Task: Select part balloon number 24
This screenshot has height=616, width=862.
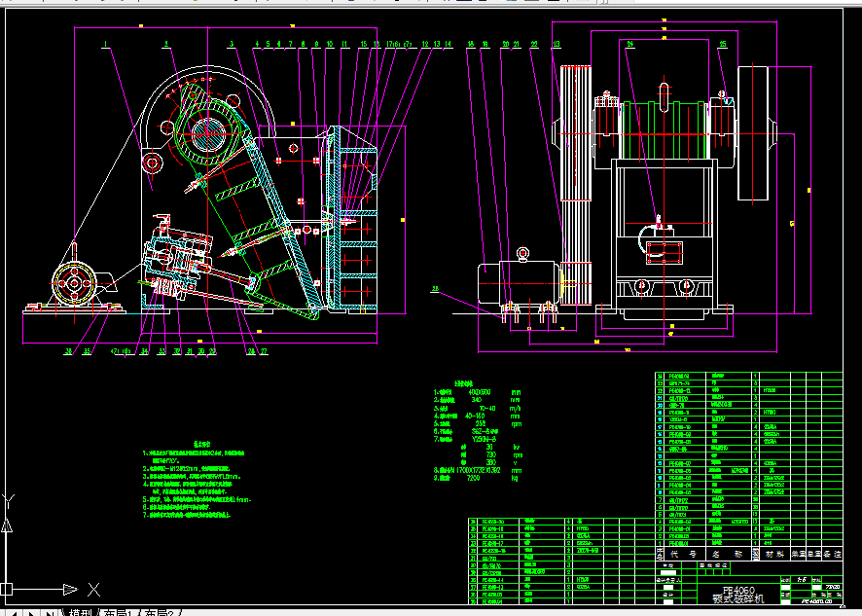Action: click(x=630, y=44)
